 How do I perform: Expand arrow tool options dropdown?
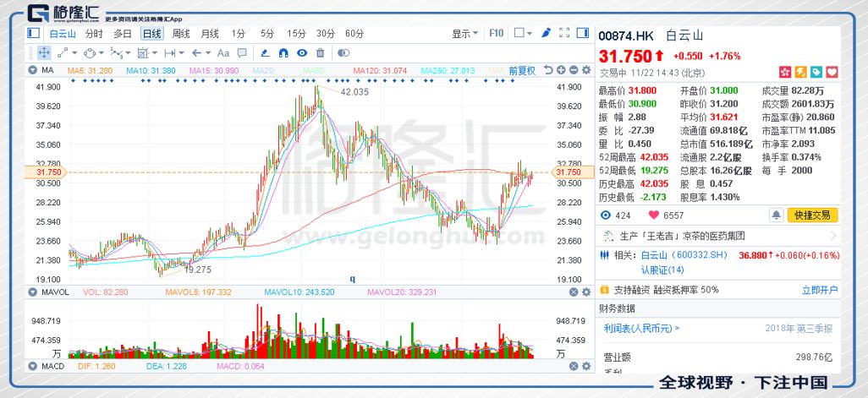pos(208,53)
